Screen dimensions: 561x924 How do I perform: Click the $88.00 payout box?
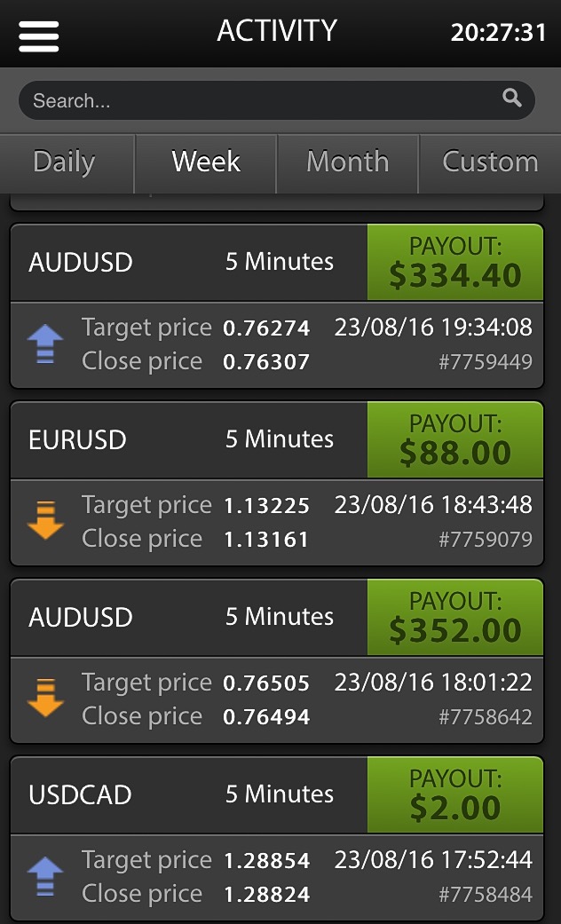click(x=454, y=440)
